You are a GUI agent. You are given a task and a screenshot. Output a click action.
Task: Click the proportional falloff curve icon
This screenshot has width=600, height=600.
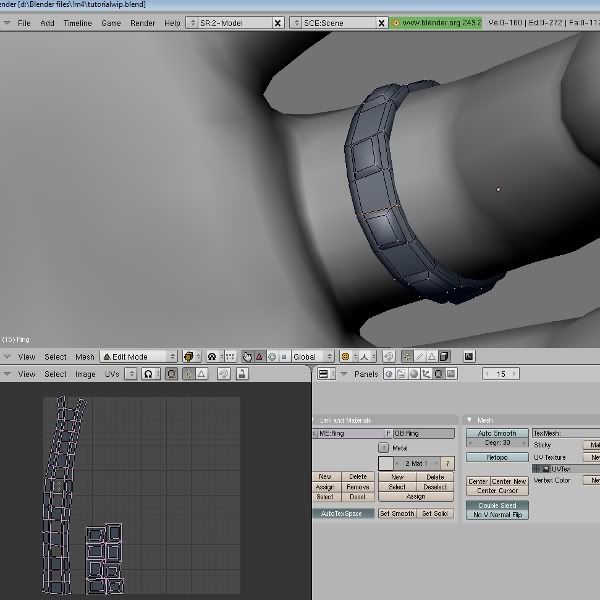coord(368,357)
